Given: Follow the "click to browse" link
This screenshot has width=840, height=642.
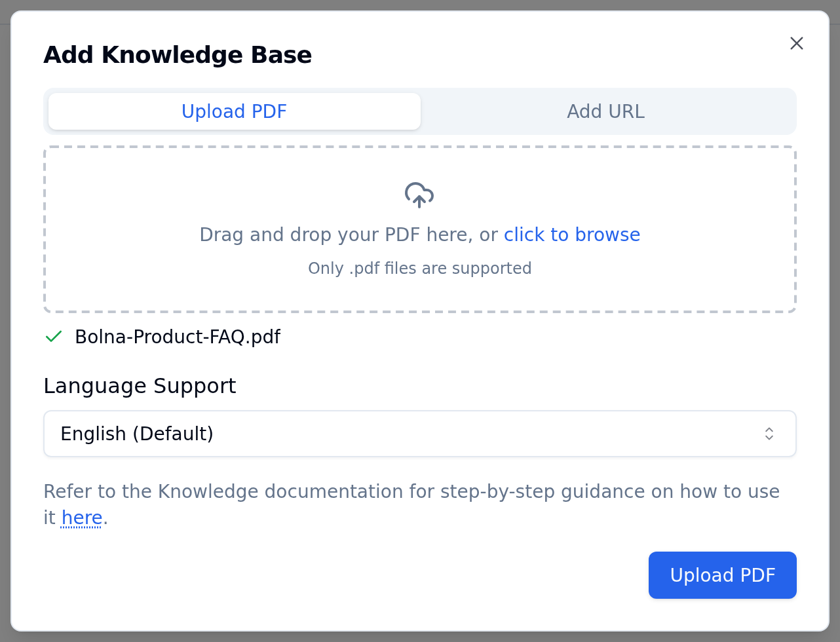Looking at the screenshot, I should coord(572,235).
